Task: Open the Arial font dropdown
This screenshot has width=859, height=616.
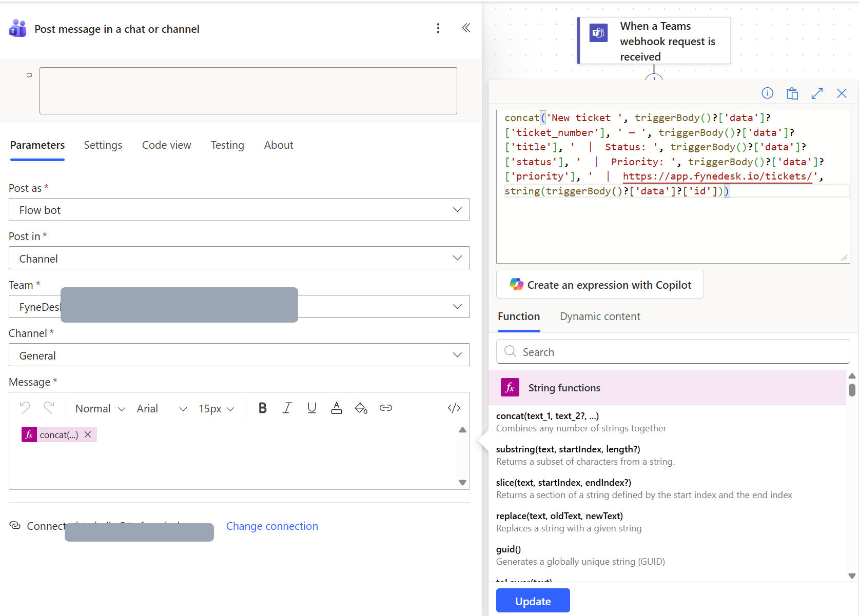Action: tap(162, 408)
